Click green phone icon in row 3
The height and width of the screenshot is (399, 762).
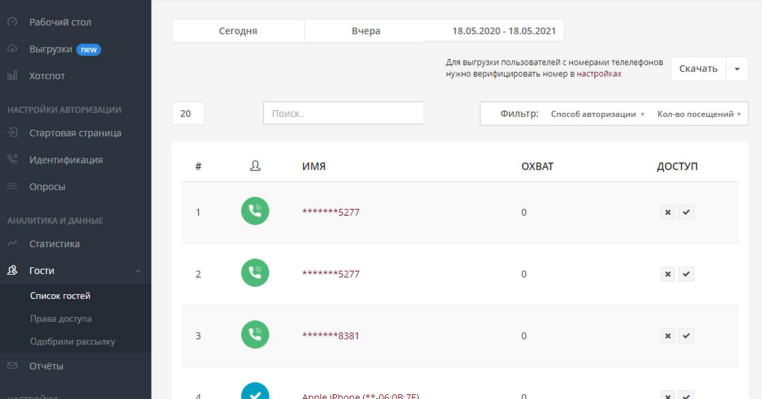(255, 334)
